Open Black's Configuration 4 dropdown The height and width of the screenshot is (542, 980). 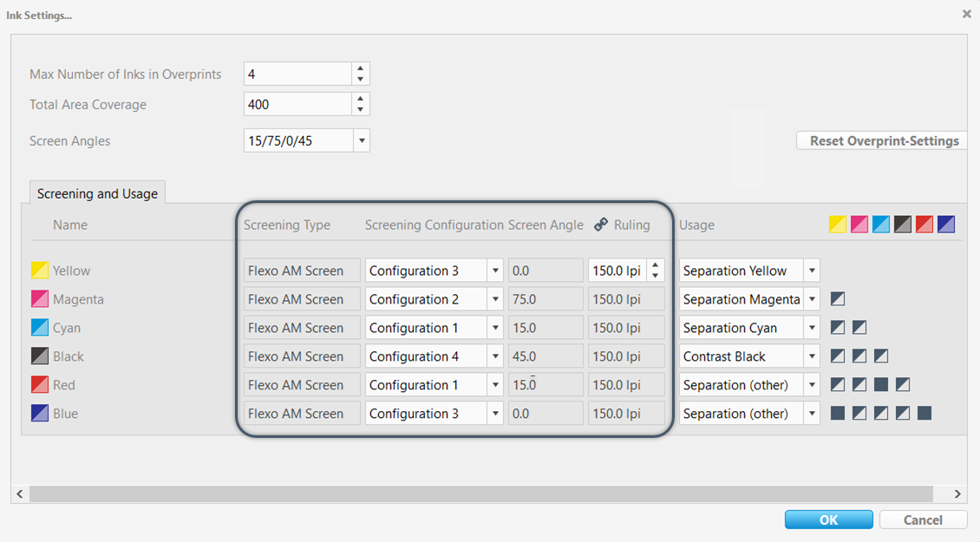click(495, 356)
